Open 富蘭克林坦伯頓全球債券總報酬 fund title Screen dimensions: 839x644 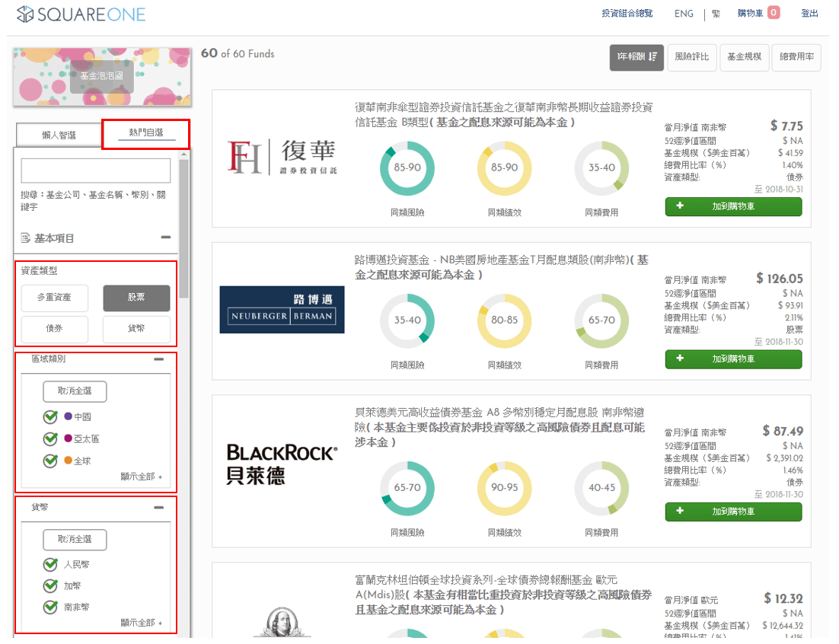(503, 595)
